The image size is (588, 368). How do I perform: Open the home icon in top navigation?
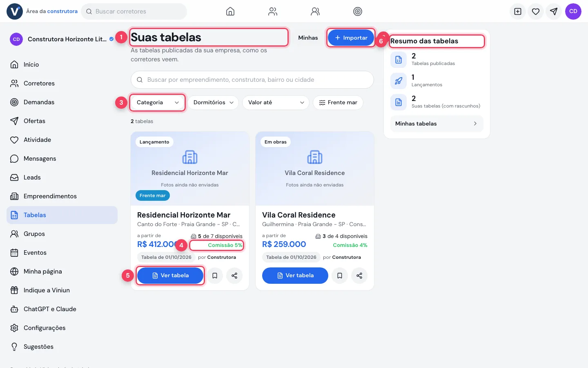click(230, 11)
